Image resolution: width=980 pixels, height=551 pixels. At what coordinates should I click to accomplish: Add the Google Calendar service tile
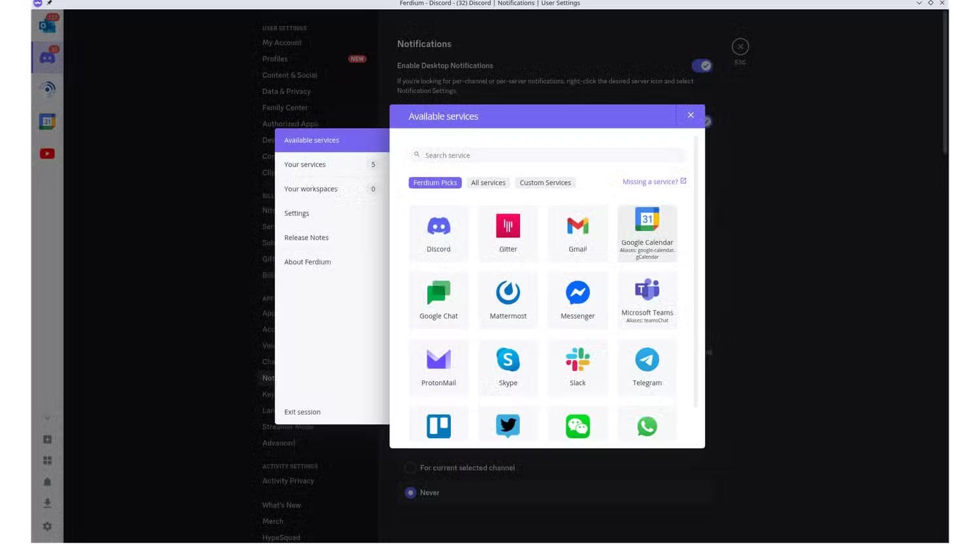tap(647, 234)
